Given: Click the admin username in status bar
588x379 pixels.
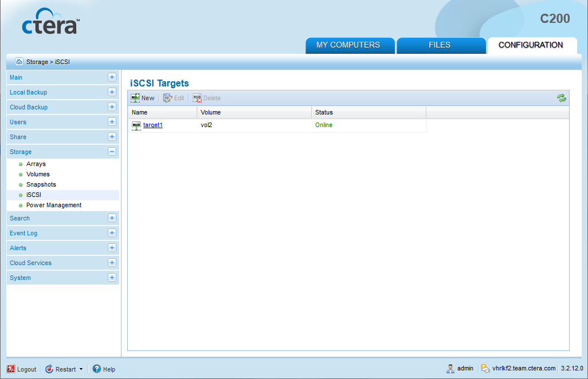Looking at the screenshot, I should (465, 369).
